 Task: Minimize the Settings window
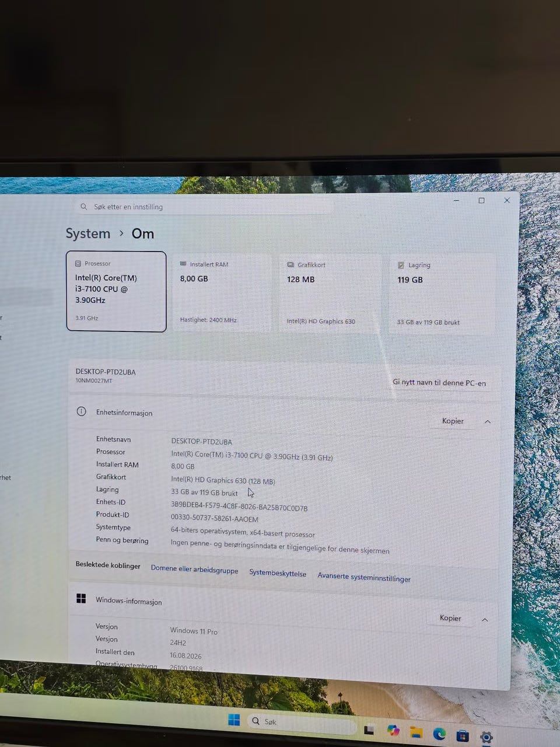(x=457, y=200)
